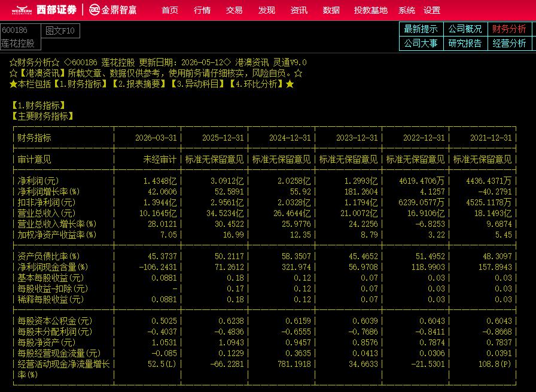Click the 净利润增长率(%) row label

tap(48, 192)
